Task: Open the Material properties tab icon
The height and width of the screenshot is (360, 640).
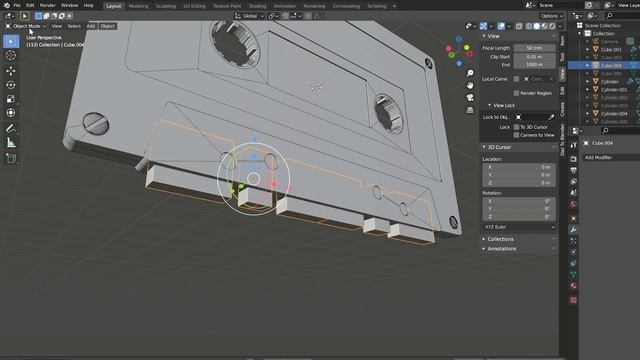Action: click(x=573, y=286)
